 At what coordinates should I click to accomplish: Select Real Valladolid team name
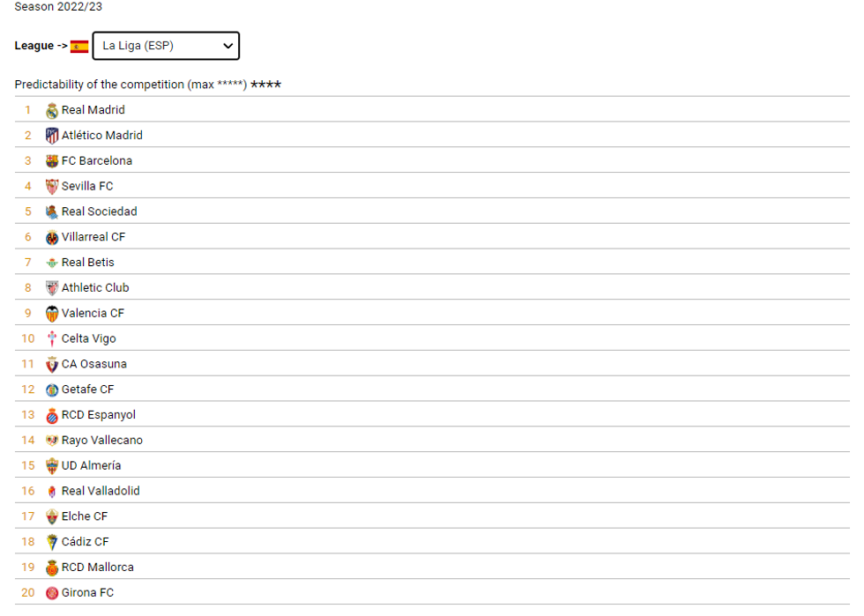[x=101, y=491]
